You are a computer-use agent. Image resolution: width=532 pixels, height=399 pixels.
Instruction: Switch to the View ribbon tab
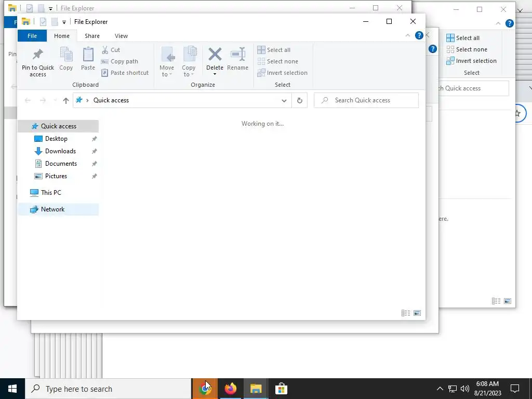[121, 36]
